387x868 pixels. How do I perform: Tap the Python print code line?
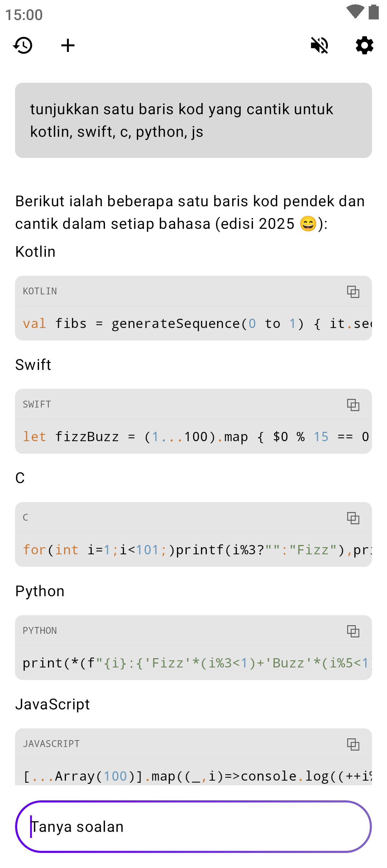coord(193,663)
